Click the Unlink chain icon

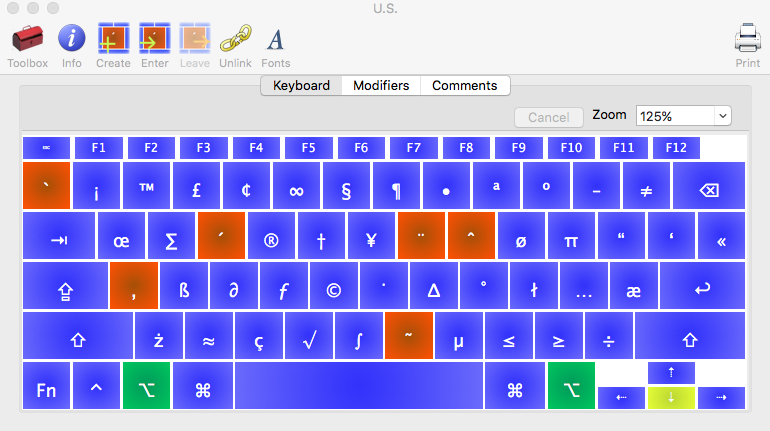[235, 38]
